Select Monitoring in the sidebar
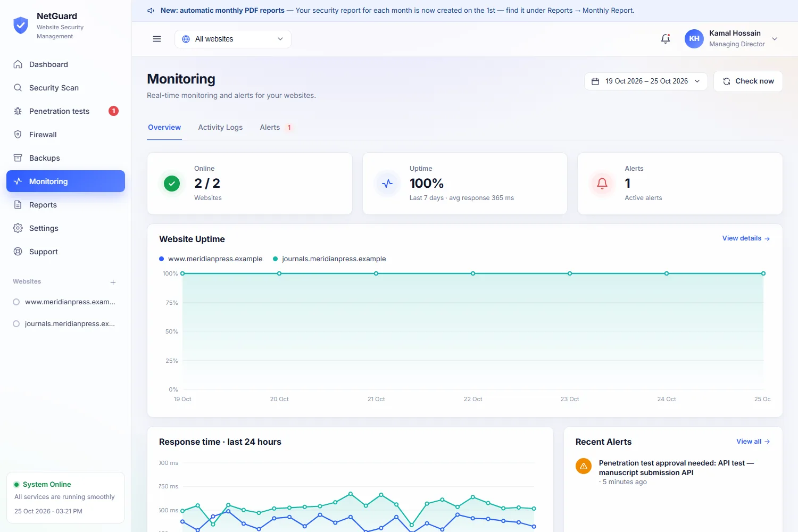This screenshot has height=532, width=798. click(x=65, y=181)
